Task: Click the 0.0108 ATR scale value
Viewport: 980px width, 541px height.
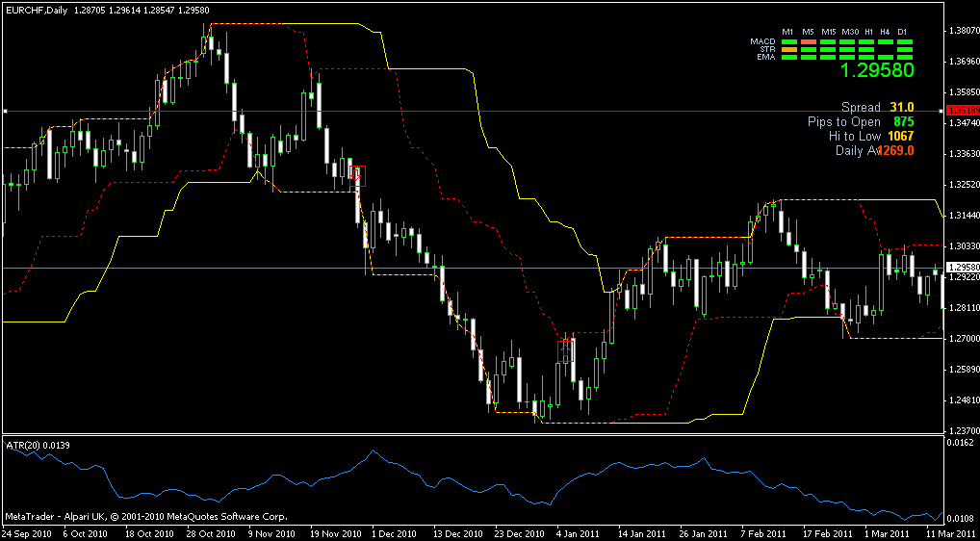Action: pos(960,519)
